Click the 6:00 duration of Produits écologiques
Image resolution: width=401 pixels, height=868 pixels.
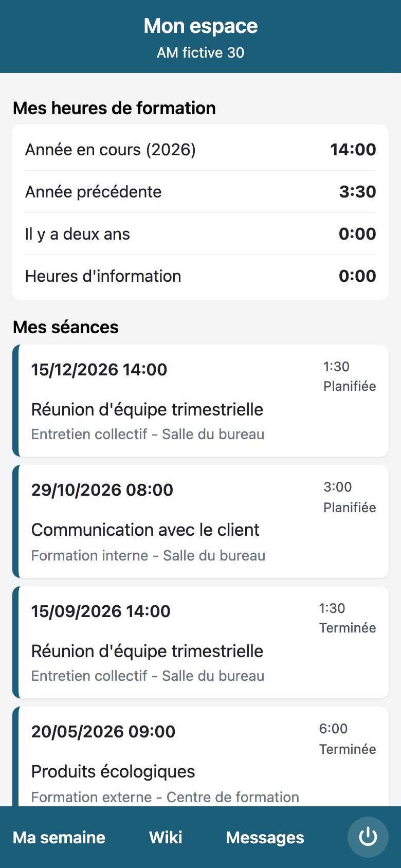click(x=333, y=729)
